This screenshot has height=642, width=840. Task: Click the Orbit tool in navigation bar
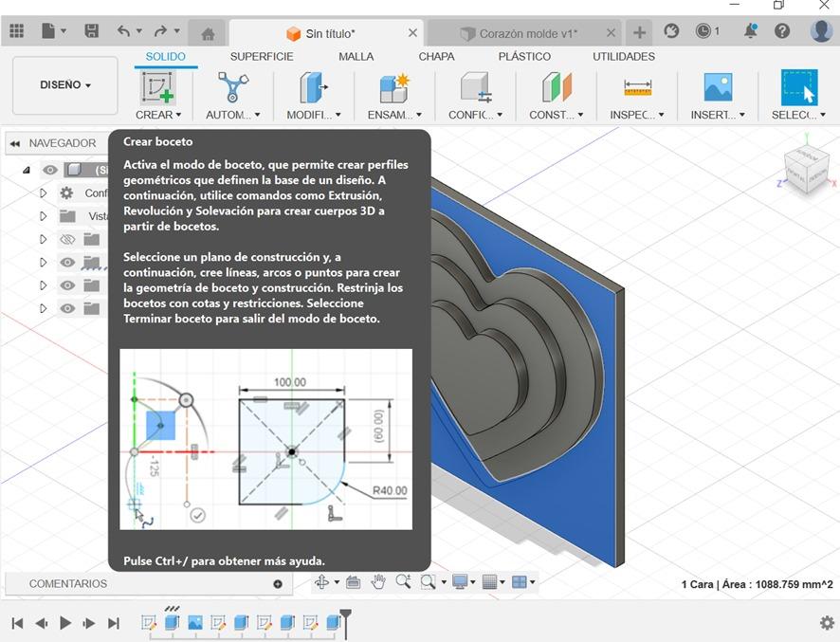click(321, 582)
